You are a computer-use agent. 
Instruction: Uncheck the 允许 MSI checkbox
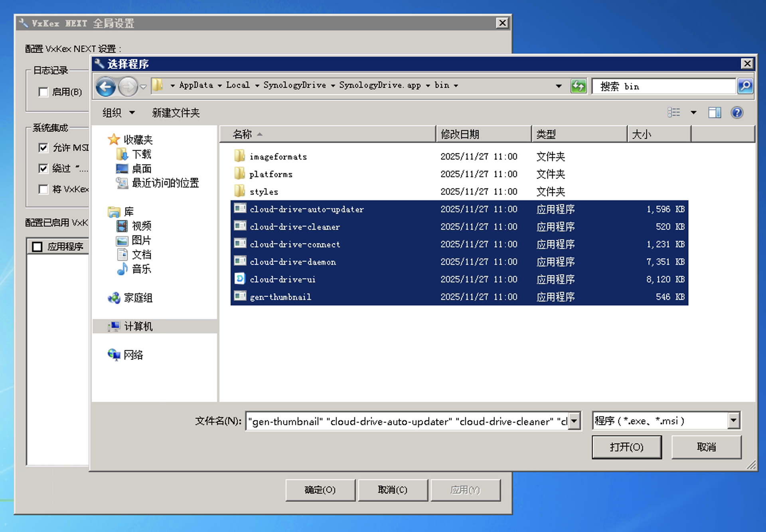(x=43, y=148)
